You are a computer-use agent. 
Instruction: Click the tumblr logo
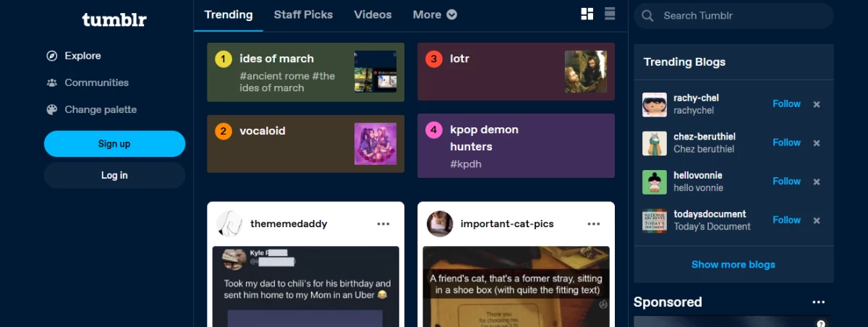114,20
